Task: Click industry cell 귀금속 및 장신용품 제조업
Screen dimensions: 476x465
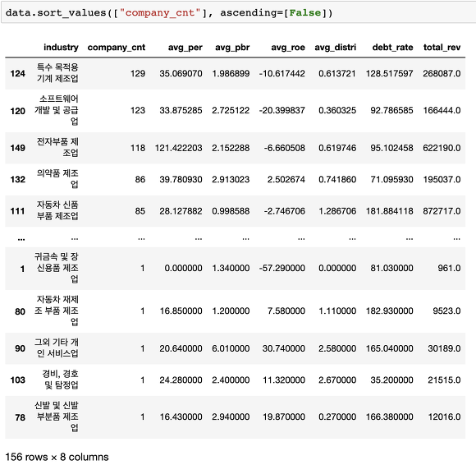Action: (x=57, y=268)
